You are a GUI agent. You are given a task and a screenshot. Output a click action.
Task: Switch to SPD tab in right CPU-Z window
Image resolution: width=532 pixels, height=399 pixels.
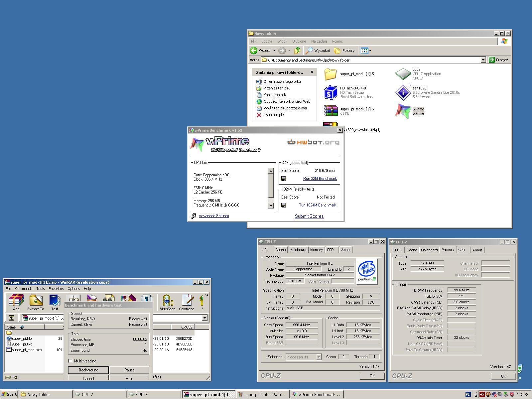[x=462, y=250]
